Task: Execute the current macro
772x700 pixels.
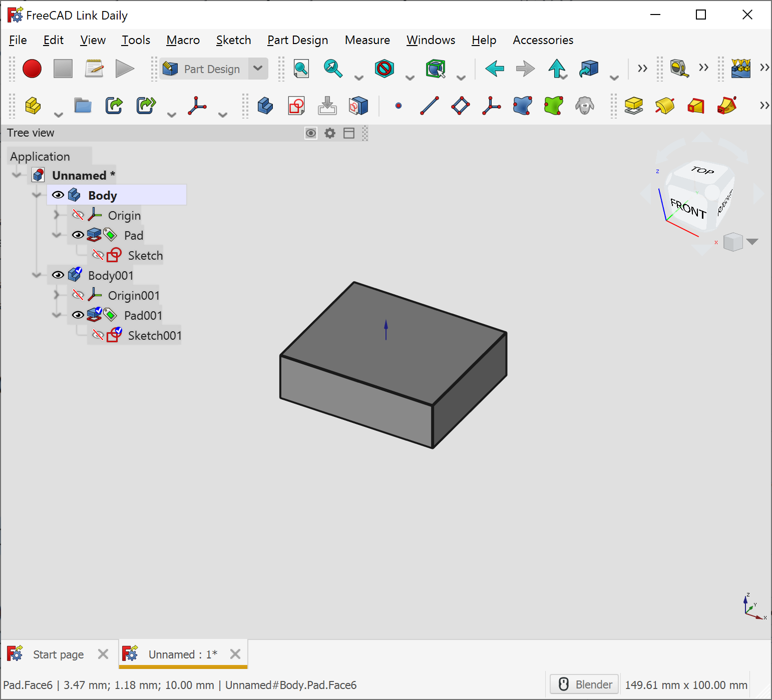Action: click(x=125, y=69)
